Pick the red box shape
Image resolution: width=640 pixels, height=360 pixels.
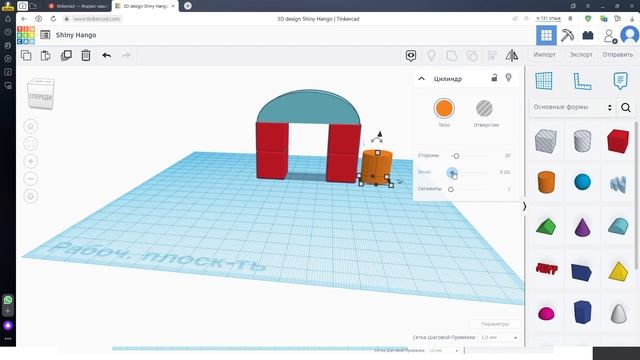tap(618, 141)
